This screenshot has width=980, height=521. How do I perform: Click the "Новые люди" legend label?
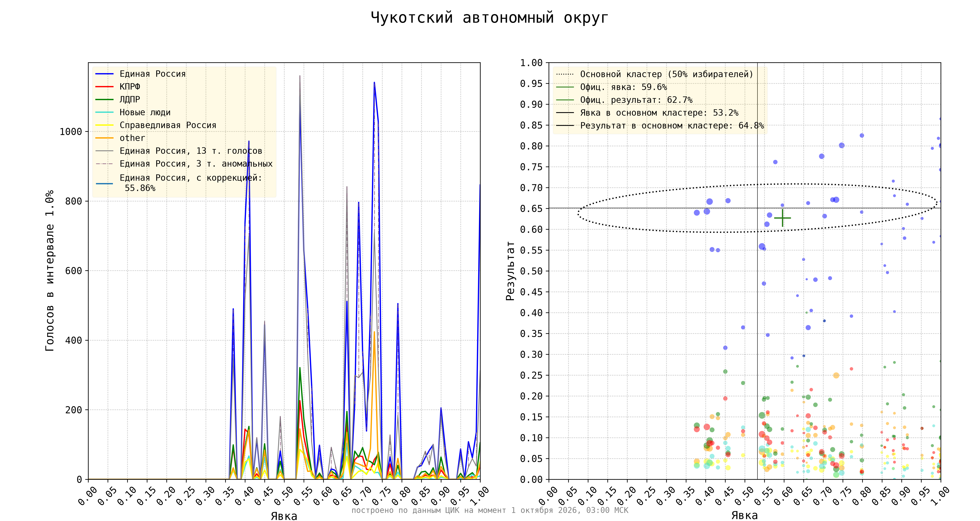145,112
